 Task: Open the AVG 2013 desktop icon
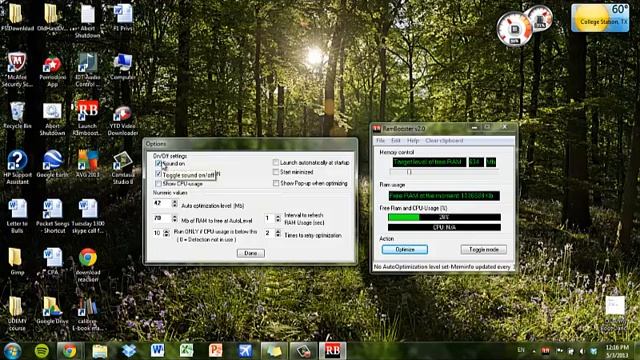(x=87, y=164)
